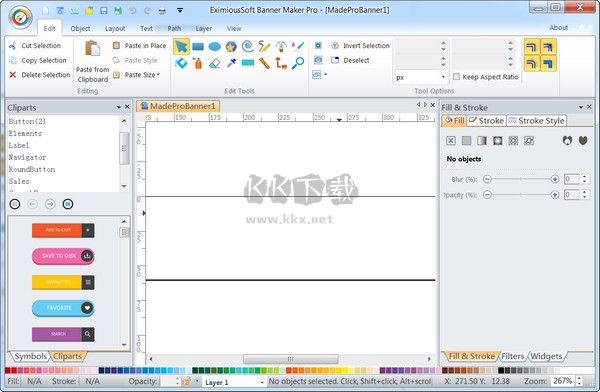Select the rectangle shape tool
600x392 pixels.
(x=198, y=47)
